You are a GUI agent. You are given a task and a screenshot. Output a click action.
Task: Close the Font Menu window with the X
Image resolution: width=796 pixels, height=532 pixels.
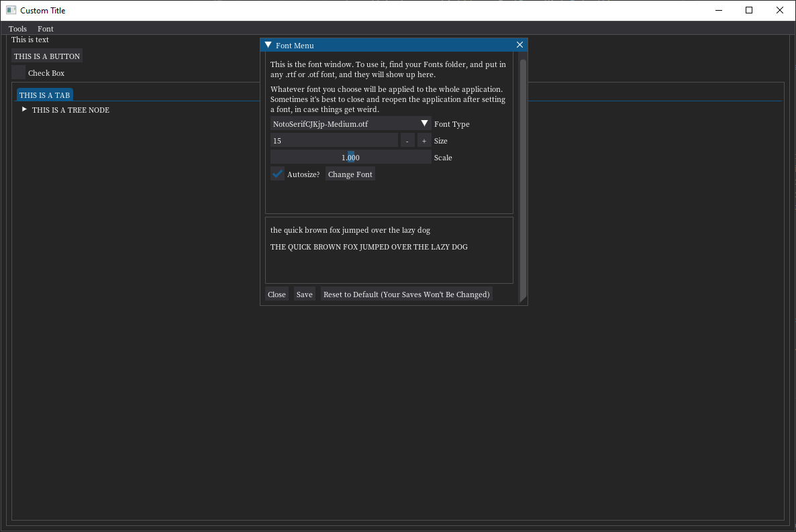[519, 44]
